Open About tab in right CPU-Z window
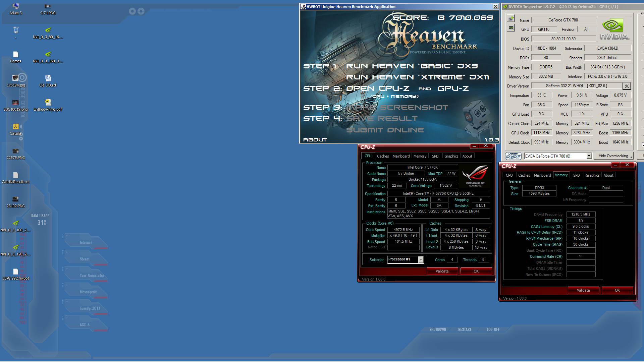 point(608,175)
